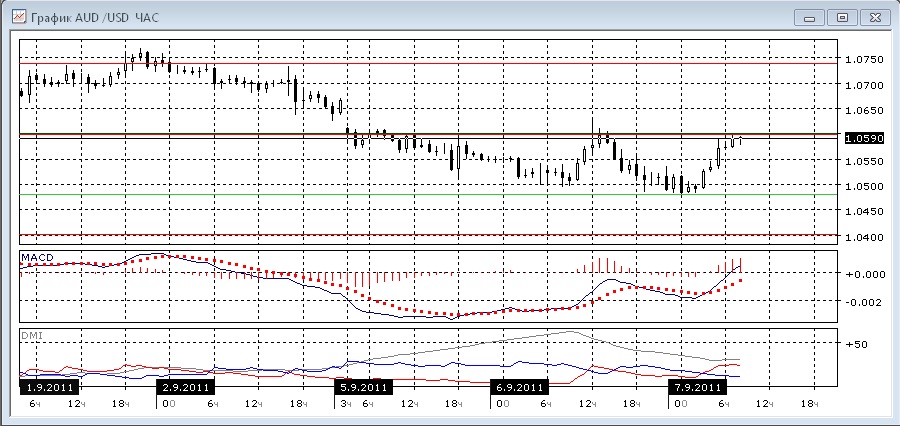This screenshot has height=426, width=900.
Task: Click the highlighted current price marker 1.0590
Action: [864, 138]
